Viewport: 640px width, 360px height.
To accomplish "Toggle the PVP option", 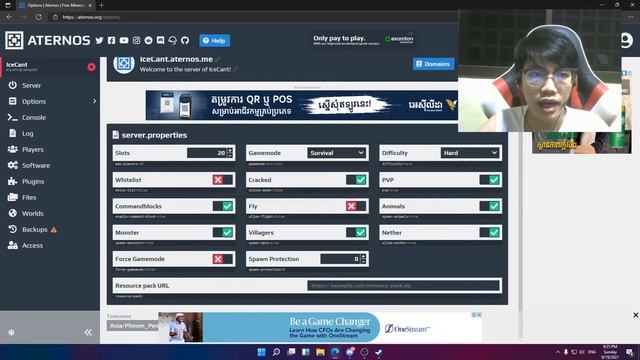I will point(490,180).
